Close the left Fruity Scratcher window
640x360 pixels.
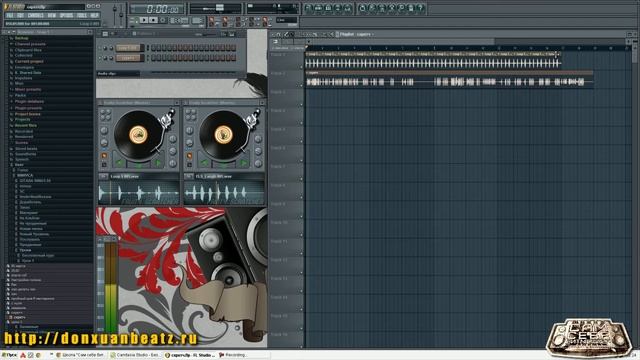(x=177, y=102)
